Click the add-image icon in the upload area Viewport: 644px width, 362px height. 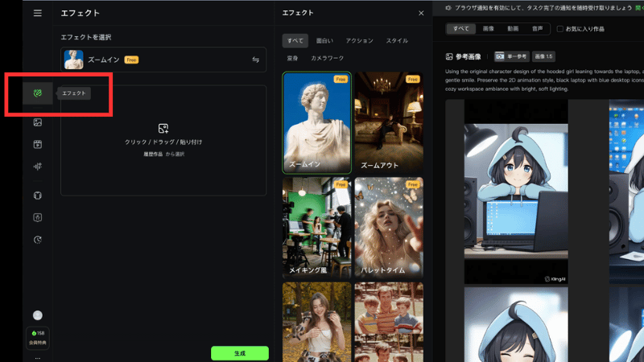click(163, 128)
